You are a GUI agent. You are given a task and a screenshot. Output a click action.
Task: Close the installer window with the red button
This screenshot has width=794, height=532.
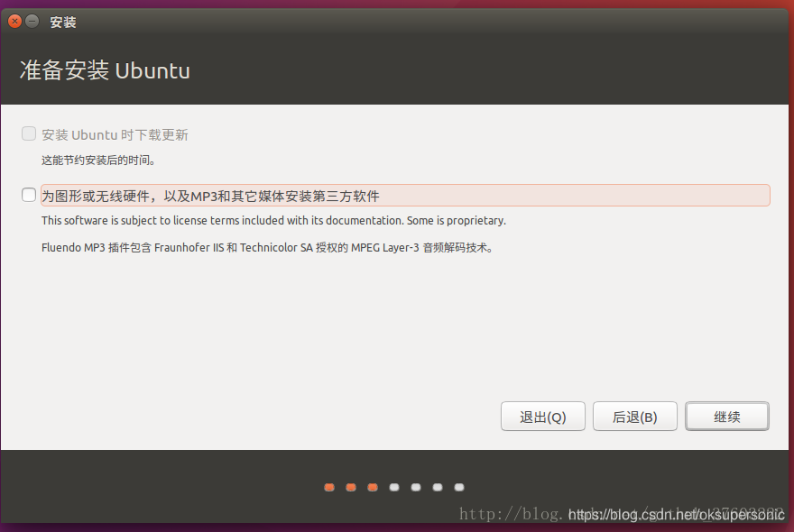(15, 22)
